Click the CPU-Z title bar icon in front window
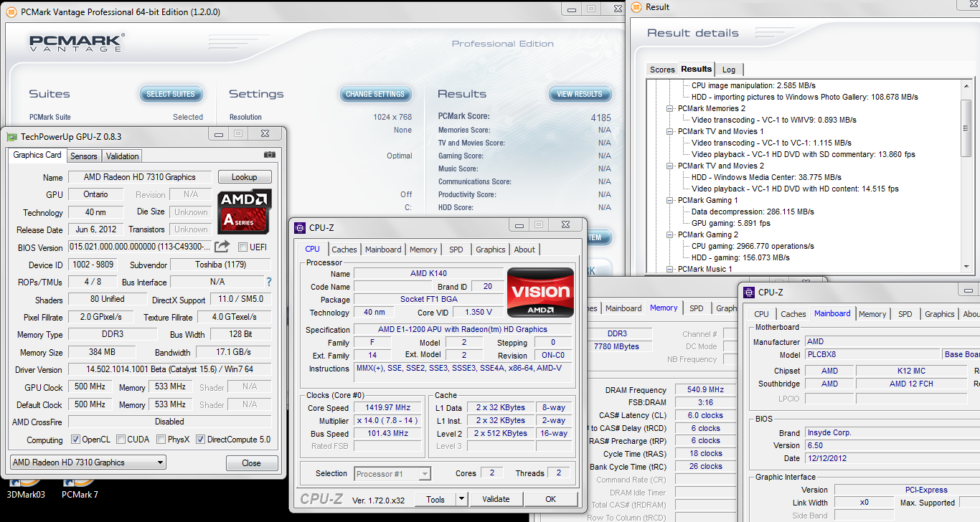The width and height of the screenshot is (980, 522). [301, 228]
